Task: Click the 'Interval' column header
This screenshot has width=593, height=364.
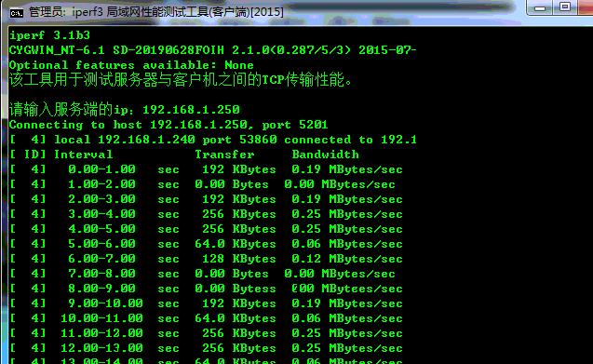Action: pos(83,155)
